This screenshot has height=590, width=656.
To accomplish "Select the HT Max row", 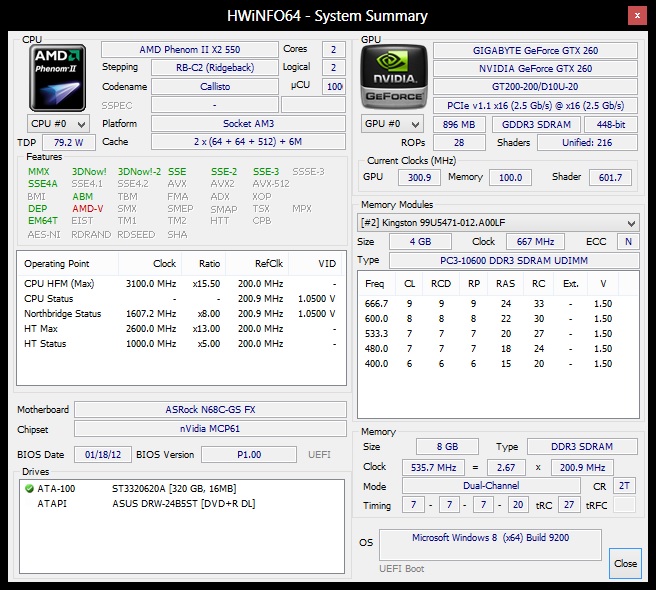I will [x=180, y=328].
